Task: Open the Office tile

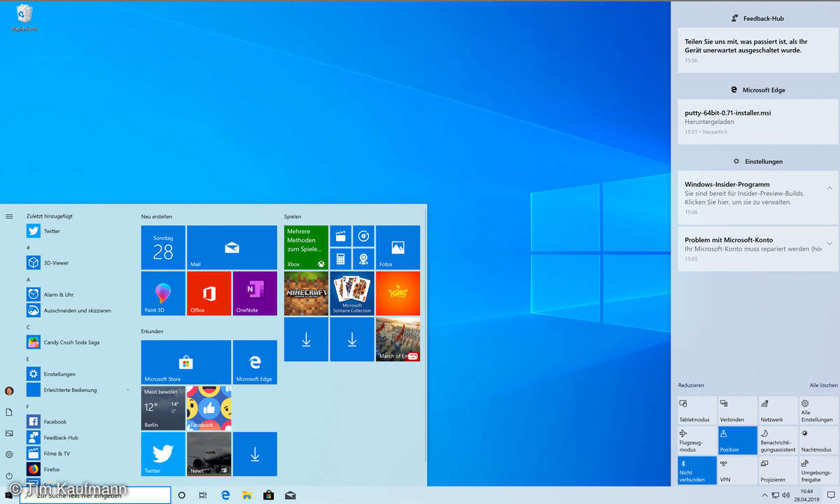Action: 209,293
